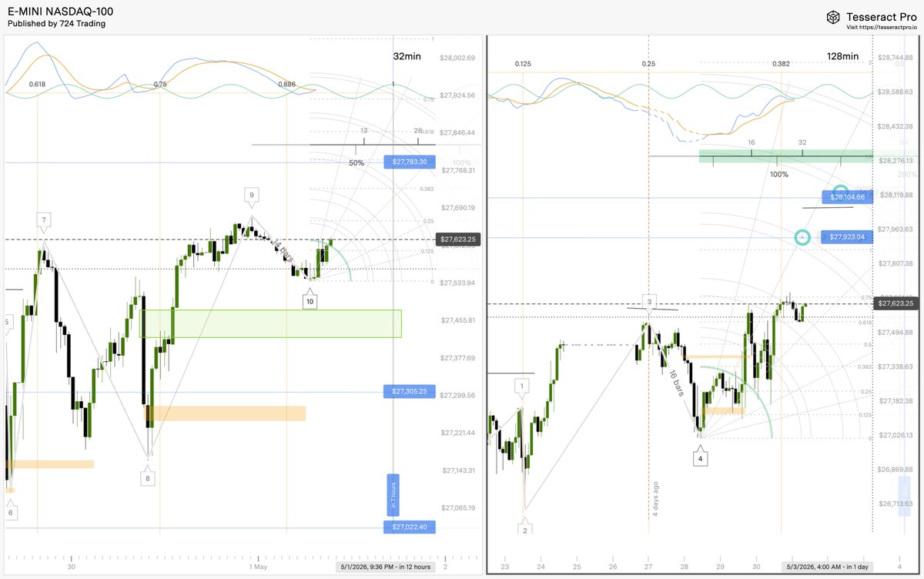Select the light green zone rectangle on 32min chart
924x579 pixels.
tap(270, 323)
